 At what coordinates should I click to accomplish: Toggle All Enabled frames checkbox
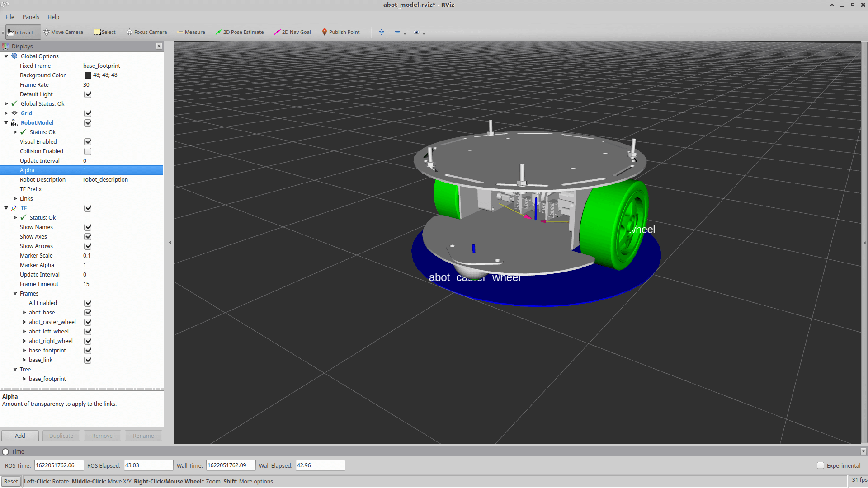click(88, 303)
